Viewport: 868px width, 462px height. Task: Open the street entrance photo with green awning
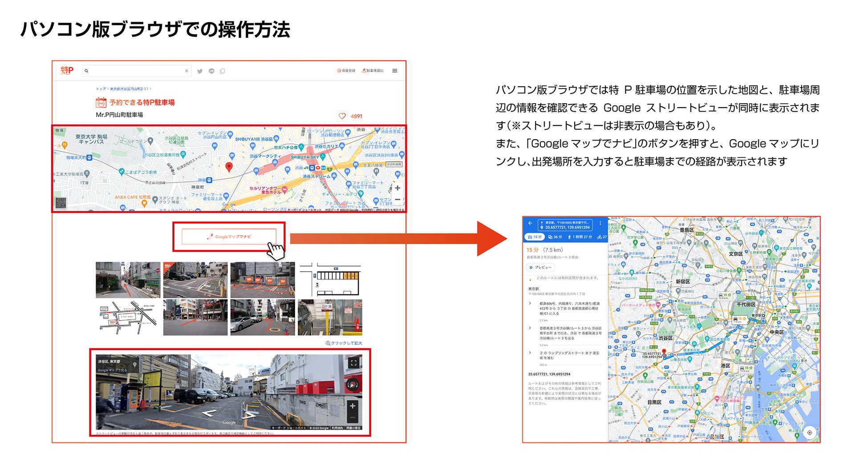(x=128, y=280)
